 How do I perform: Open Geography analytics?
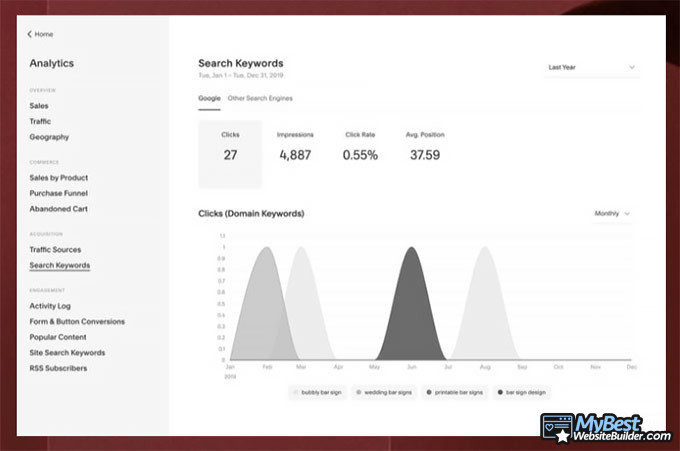[49, 137]
